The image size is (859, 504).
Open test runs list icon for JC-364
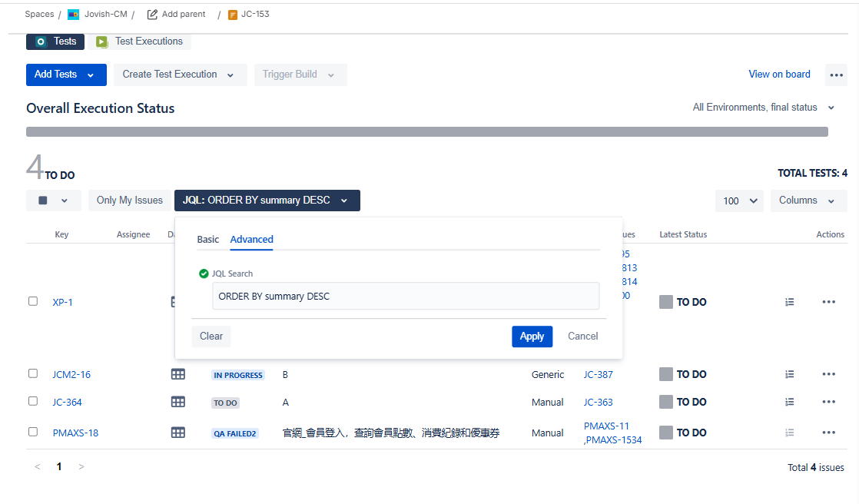pyautogui.click(x=789, y=402)
